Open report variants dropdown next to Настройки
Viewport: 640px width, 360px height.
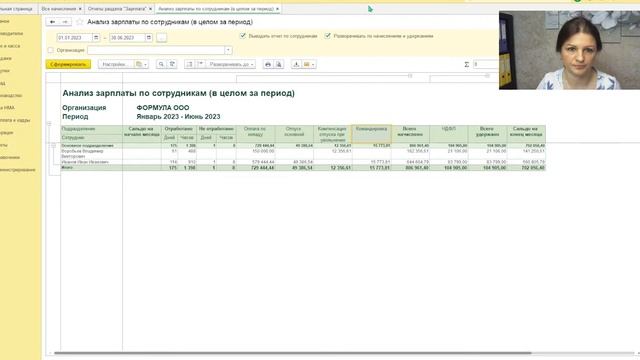tap(141, 64)
